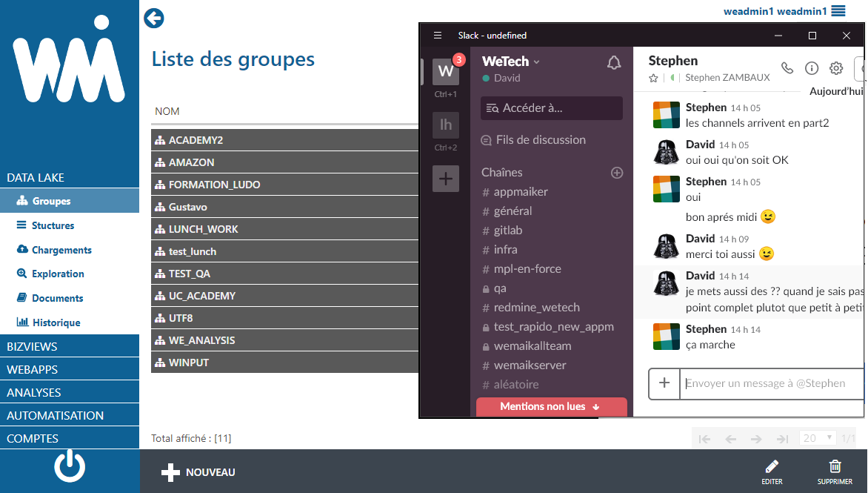Add a new Slack channel
Image resolution: width=868 pixels, height=493 pixels.
617,173
